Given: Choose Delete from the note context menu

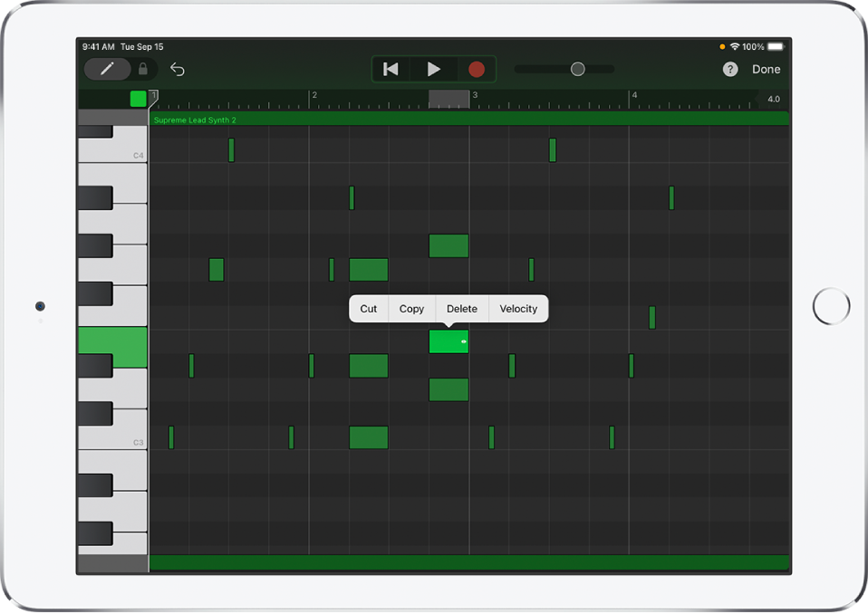Looking at the screenshot, I should click(x=462, y=309).
